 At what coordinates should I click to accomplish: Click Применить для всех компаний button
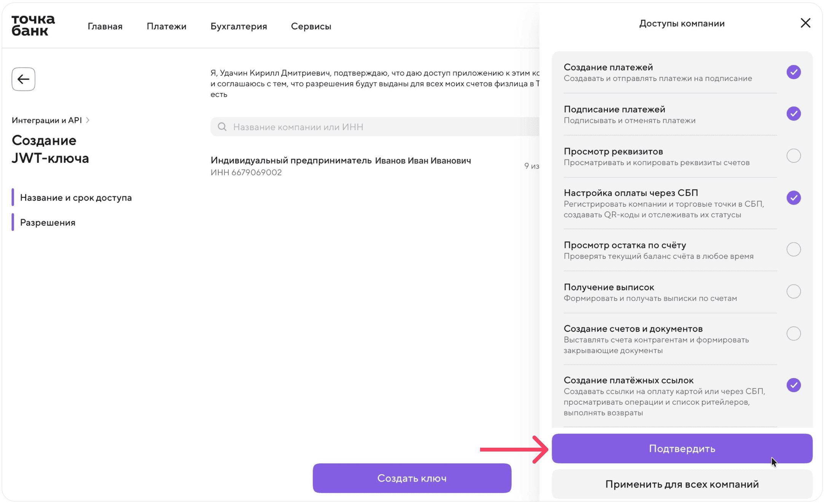coord(682,484)
